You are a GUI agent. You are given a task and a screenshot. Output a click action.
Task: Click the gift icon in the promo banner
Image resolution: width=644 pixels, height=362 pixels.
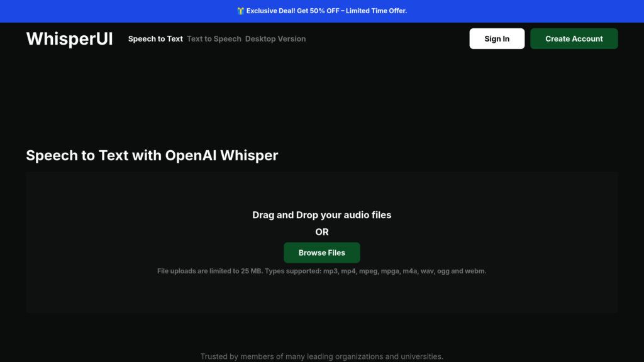(241, 11)
